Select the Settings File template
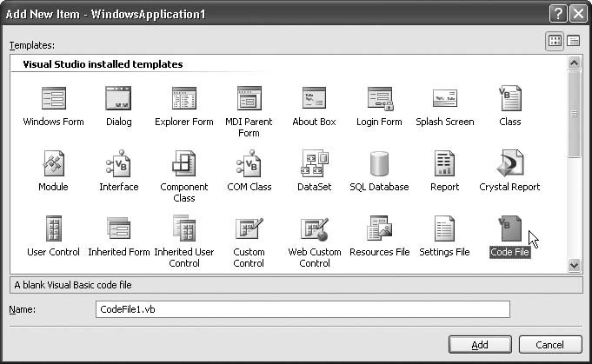Viewport: 592px width, 364px height. pos(444,228)
